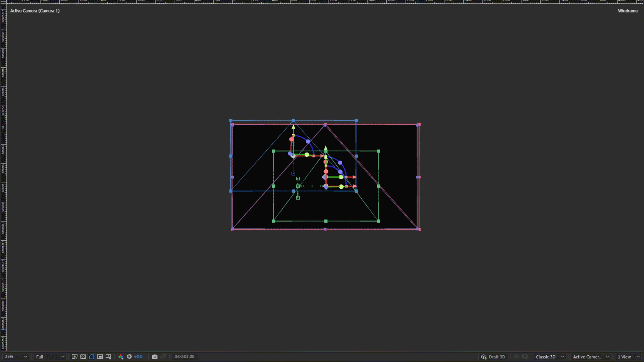Take a snapshot with camera icon
This screenshot has width=644, height=362.
(155, 357)
